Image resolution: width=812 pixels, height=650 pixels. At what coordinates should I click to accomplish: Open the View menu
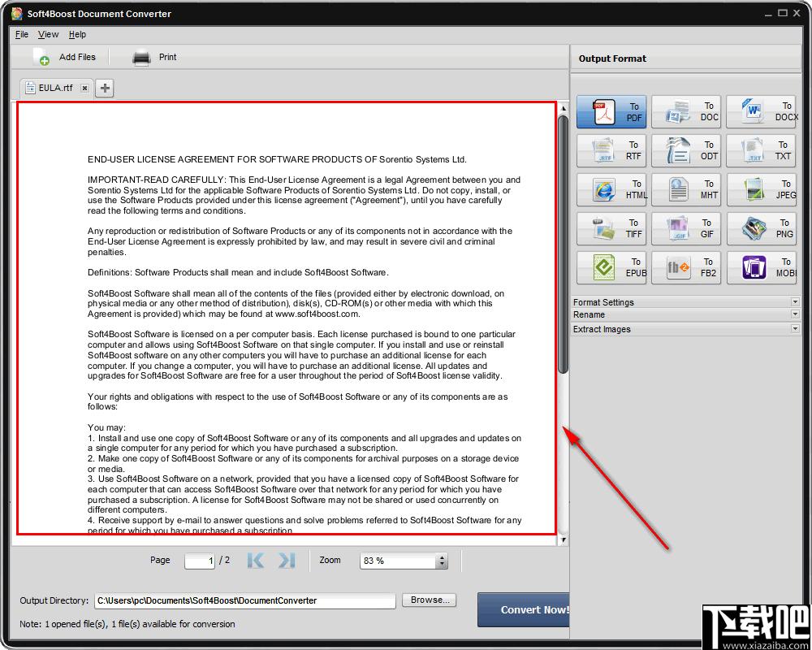coord(48,34)
